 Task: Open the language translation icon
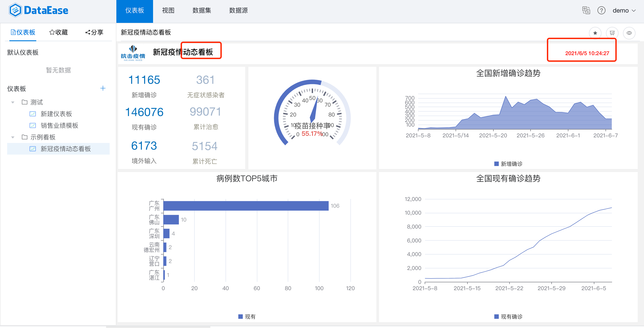586,11
